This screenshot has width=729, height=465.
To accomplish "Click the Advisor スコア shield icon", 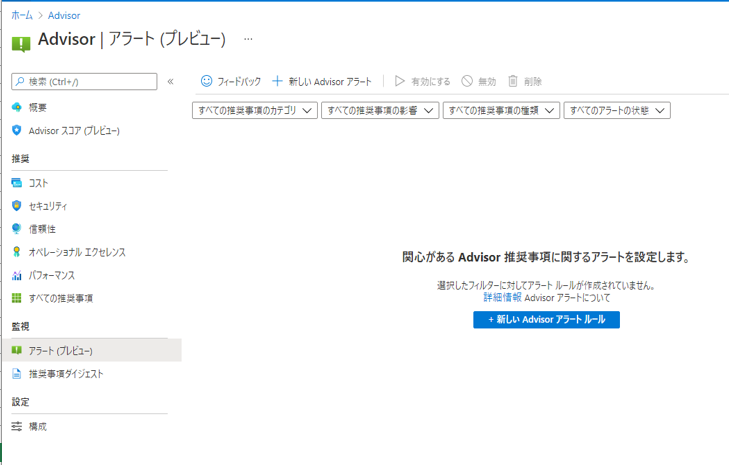I will (17, 131).
